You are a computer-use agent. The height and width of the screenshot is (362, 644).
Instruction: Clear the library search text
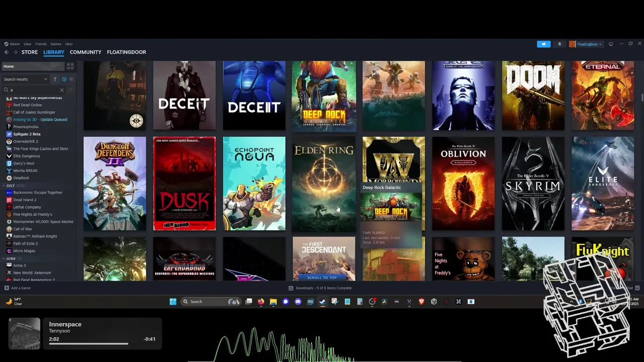coord(62,90)
